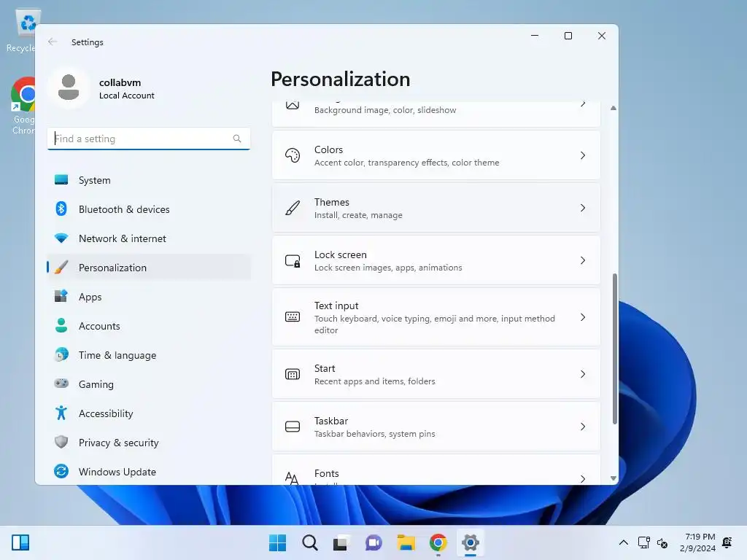
Task: Click the Fonts AA icon
Action: pos(292,478)
